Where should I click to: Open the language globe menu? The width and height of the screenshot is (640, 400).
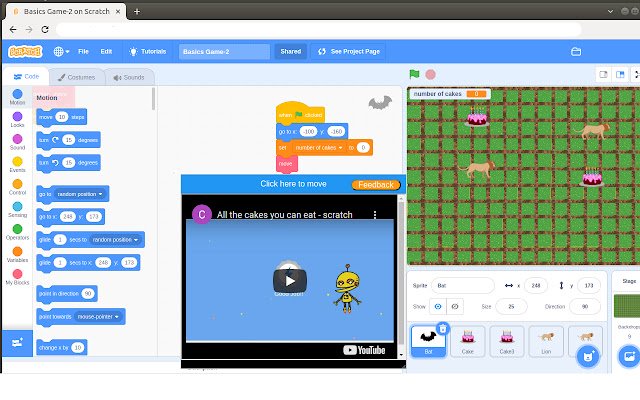(61, 51)
